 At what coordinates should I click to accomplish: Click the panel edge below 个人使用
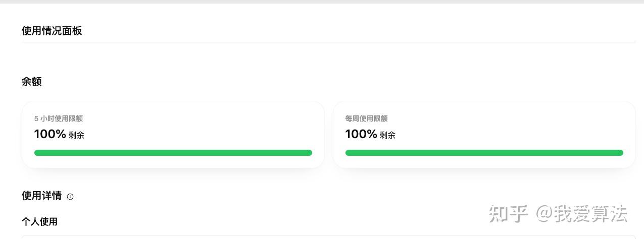coord(328,236)
